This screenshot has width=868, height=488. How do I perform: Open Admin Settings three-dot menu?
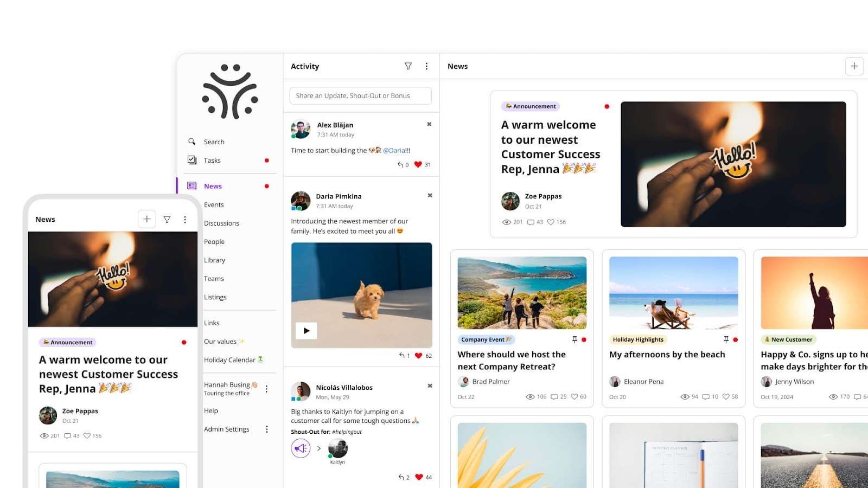[266, 429]
